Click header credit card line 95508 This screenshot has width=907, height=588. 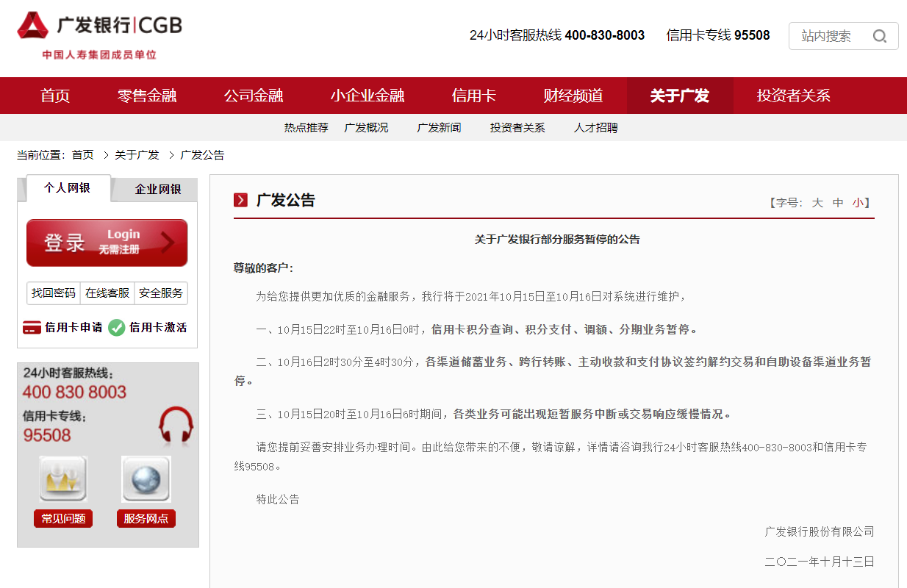[x=752, y=35]
